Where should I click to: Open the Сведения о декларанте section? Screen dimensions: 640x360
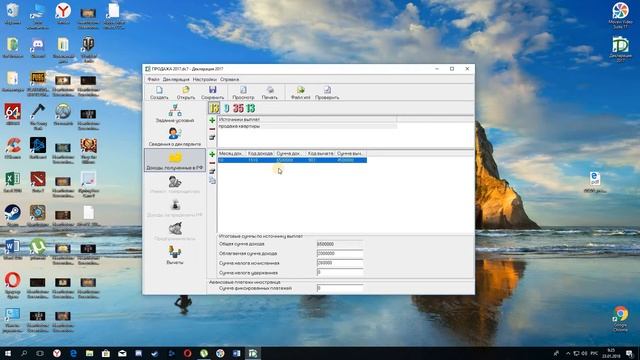point(175,137)
